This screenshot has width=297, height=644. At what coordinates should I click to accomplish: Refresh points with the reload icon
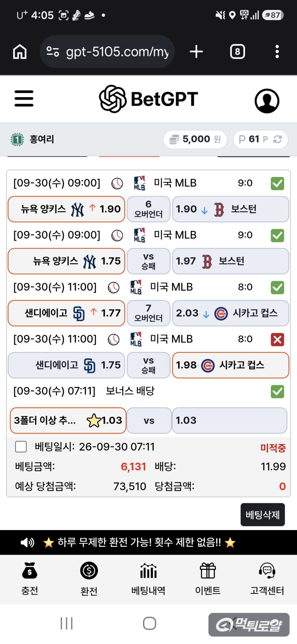coord(277,139)
